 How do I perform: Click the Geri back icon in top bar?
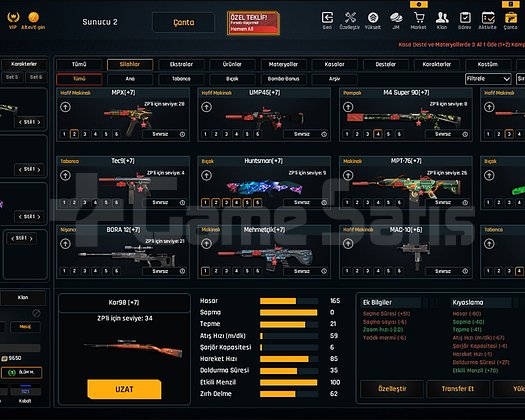pos(327,18)
